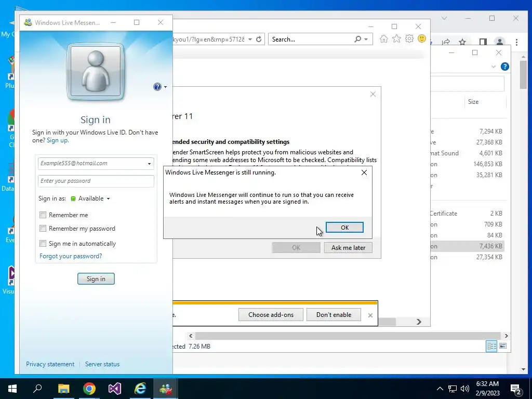Click Don't enable button
The image size is (532, 399).
pos(334,314)
